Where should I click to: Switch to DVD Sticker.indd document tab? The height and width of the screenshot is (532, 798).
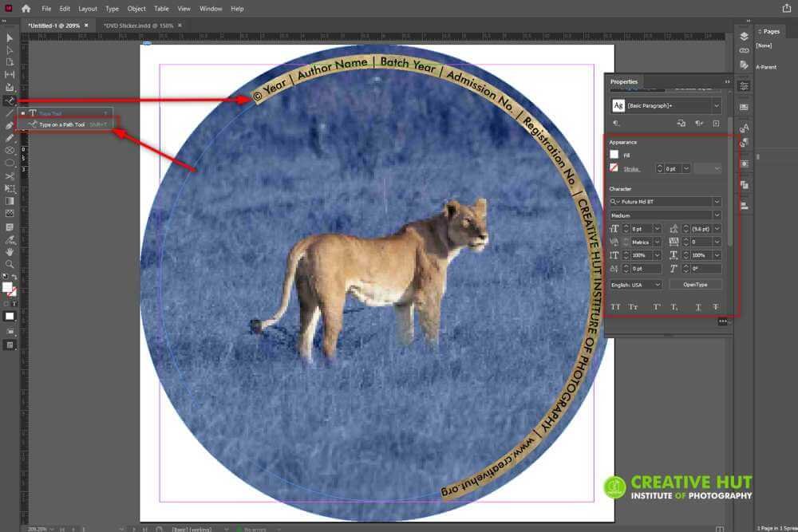[138, 26]
